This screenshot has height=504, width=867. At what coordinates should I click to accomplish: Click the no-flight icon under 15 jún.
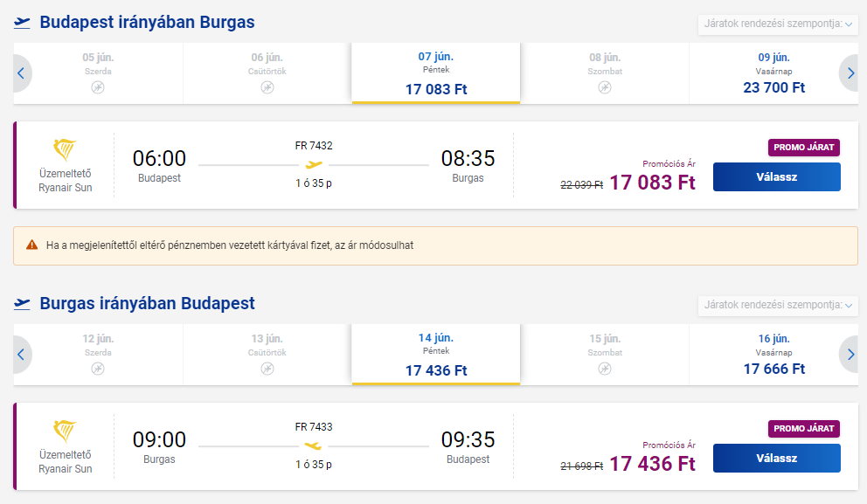605,369
